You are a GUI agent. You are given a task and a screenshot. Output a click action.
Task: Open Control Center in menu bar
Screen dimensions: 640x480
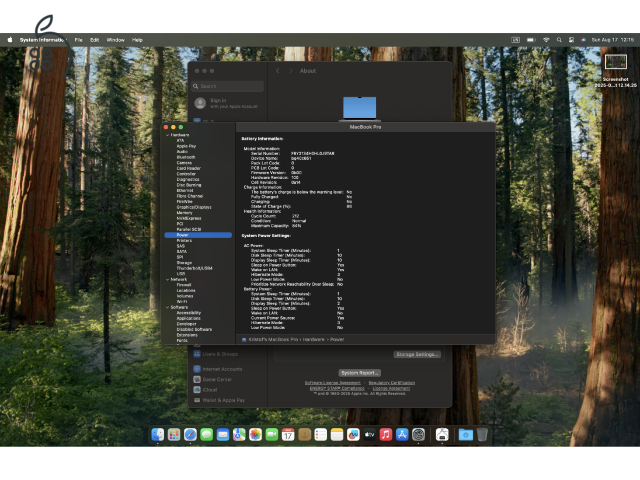coord(571,40)
